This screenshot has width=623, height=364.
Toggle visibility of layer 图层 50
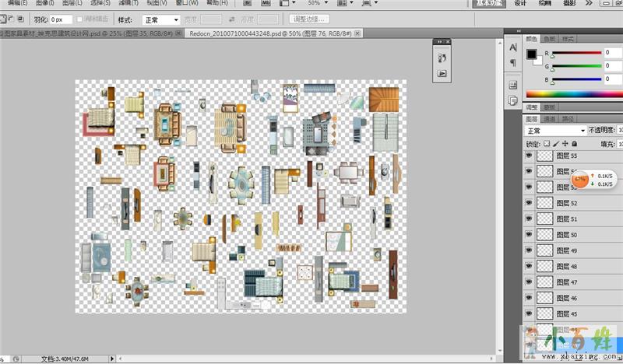point(529,234)
